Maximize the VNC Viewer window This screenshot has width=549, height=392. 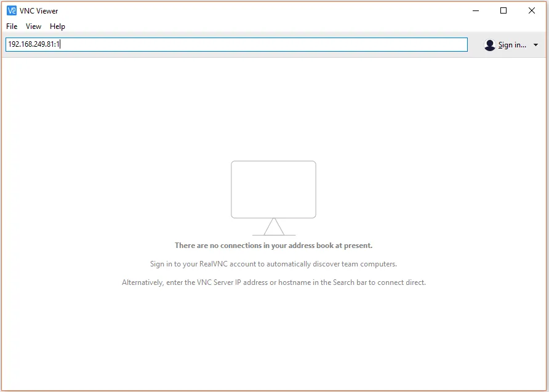[503, 10]
